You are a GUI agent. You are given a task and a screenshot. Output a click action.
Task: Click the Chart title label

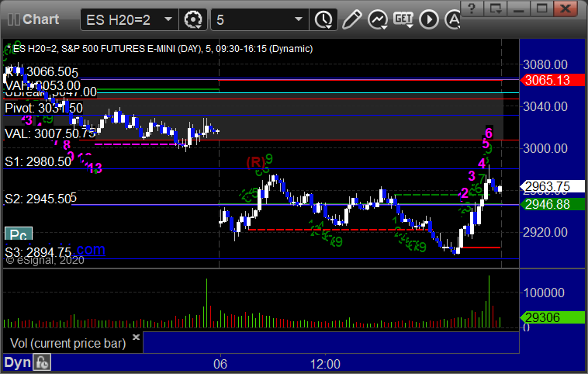[x=41, y=19]
